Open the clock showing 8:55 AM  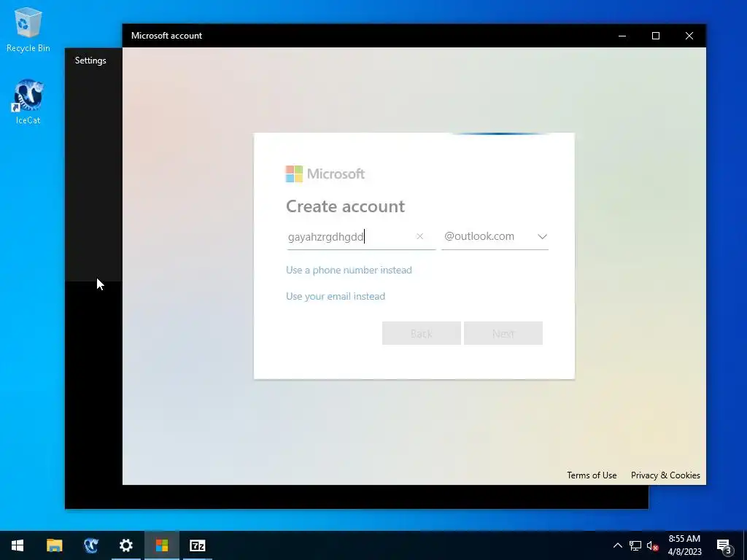click(x=684, y=545)
